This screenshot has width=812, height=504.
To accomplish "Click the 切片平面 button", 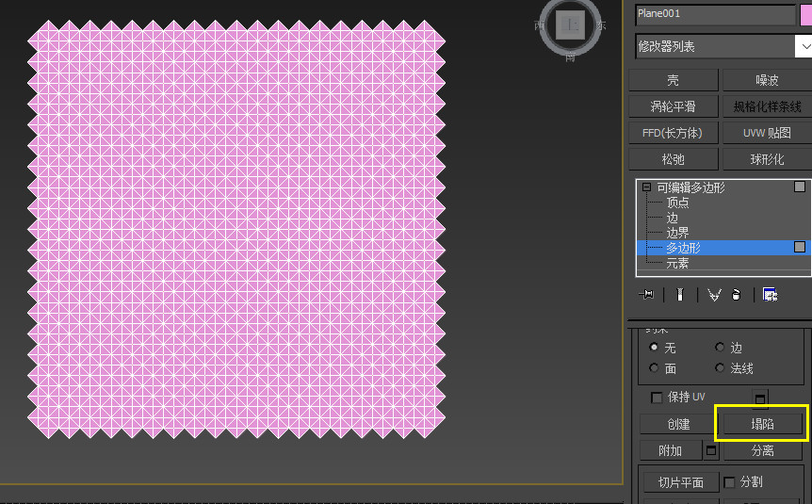I will (681, 482).
